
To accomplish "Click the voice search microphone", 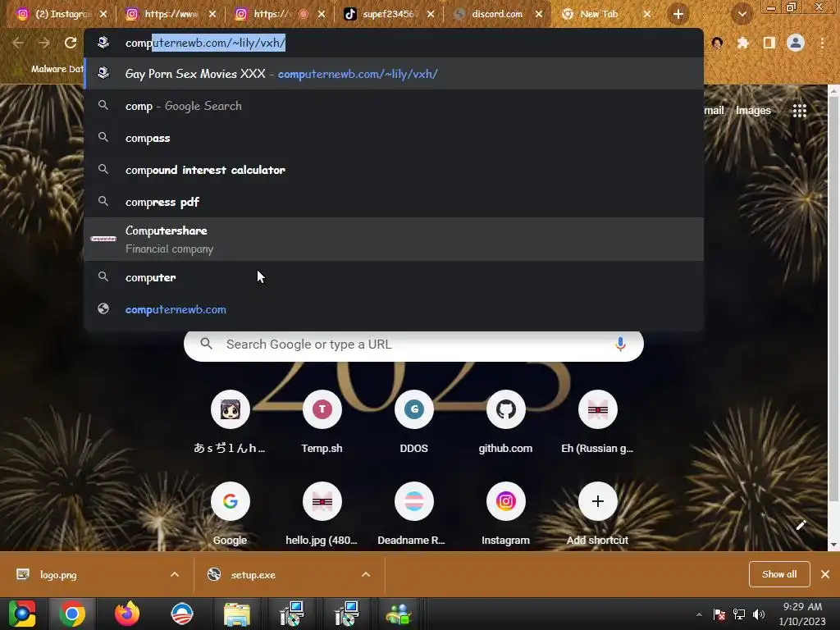I will point(620,344).
